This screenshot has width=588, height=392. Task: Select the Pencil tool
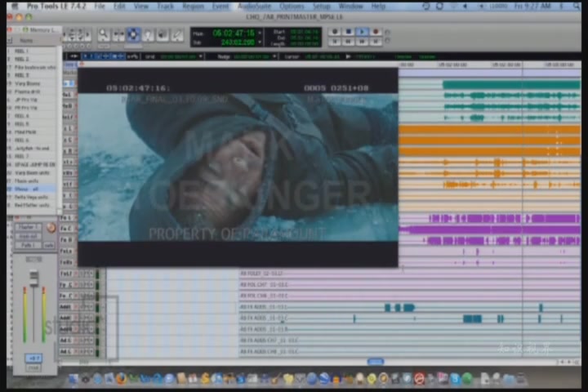[177, 35]
